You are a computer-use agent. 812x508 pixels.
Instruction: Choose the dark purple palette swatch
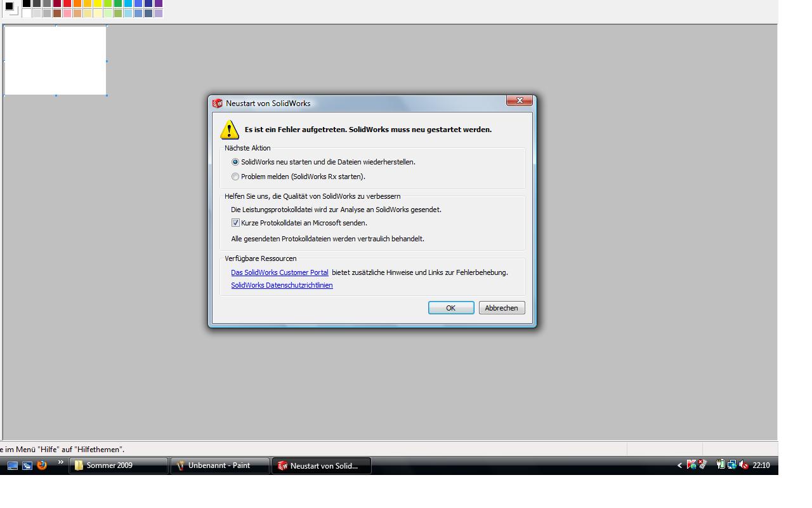point(159,3)
